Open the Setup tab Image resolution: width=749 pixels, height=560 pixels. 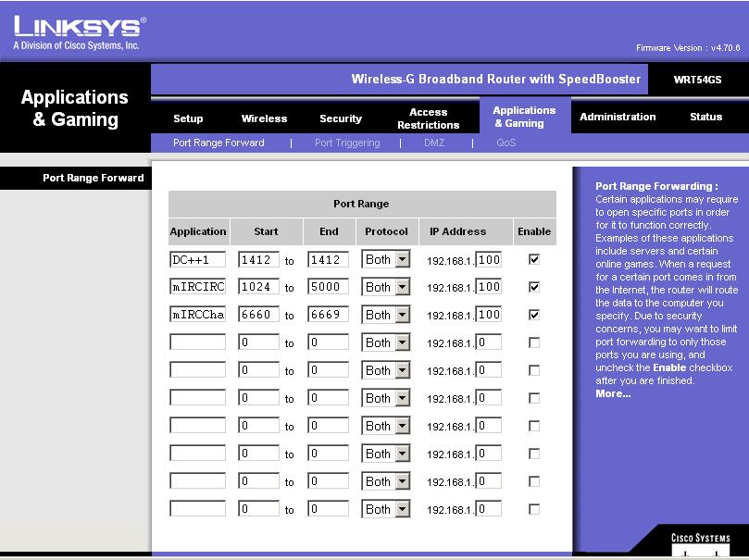tap(188, 118)
